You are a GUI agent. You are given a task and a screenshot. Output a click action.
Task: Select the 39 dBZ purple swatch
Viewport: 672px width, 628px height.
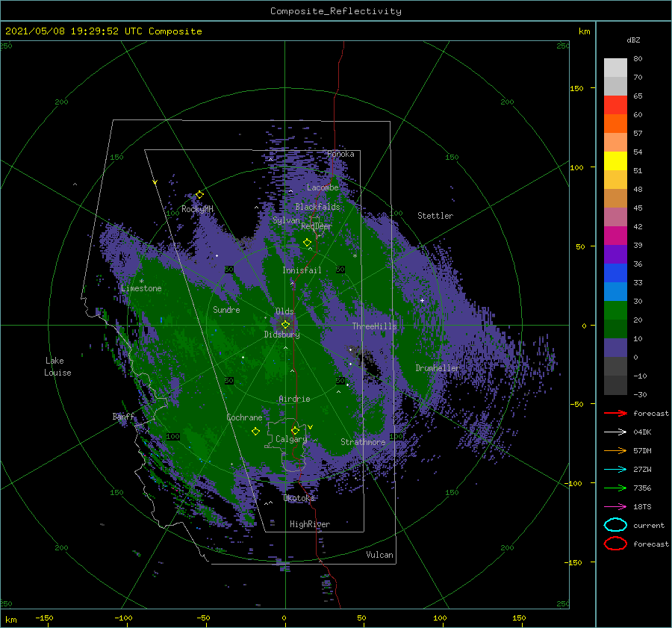(x=615, y=254)
